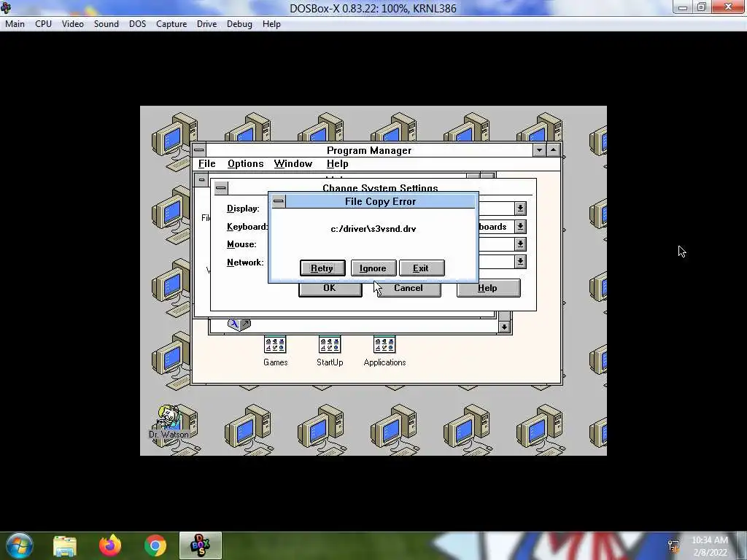Click the DOSBox taskbar button
The image size is (747, 560).
point(201,545)
